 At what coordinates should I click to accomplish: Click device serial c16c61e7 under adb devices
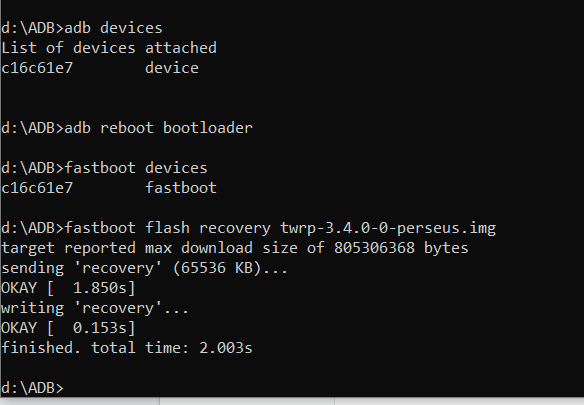[37, 68]
